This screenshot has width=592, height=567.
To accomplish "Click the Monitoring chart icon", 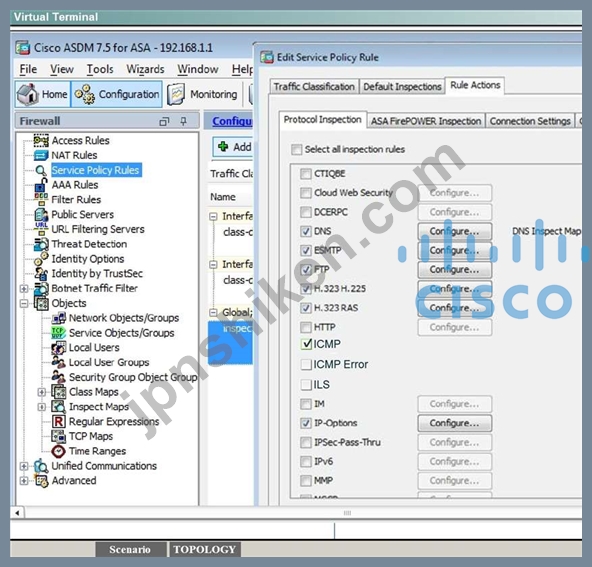I will pyautogui.click(x=176, y=94).
